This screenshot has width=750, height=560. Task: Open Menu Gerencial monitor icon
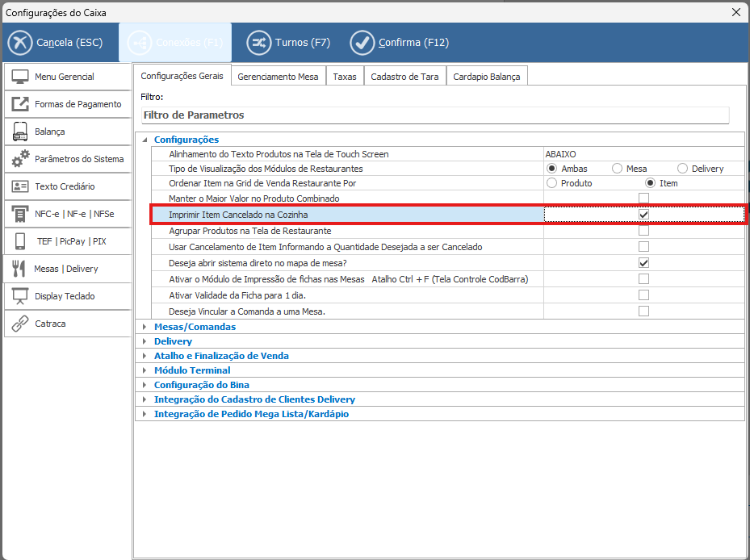(x=20, y=77)
